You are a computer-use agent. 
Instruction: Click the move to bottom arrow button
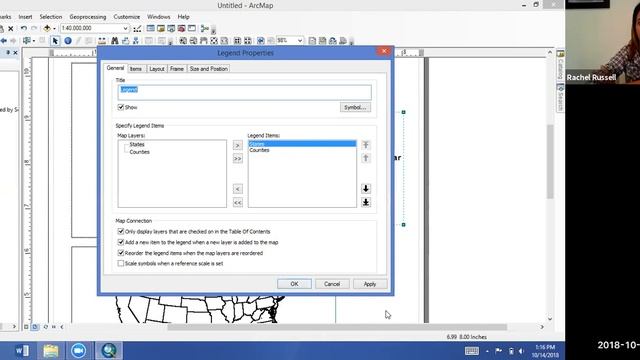(x=366, y=202)
